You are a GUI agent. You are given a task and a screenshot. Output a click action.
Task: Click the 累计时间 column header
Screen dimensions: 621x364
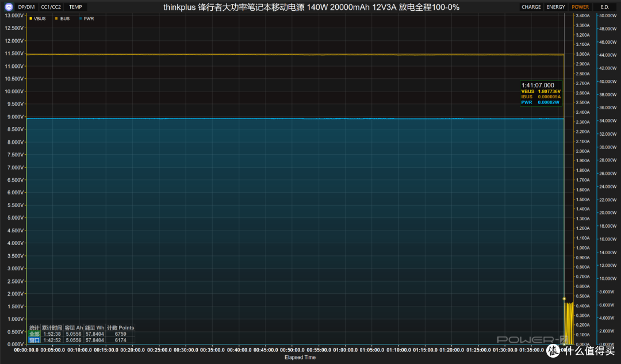pos(52,328)
